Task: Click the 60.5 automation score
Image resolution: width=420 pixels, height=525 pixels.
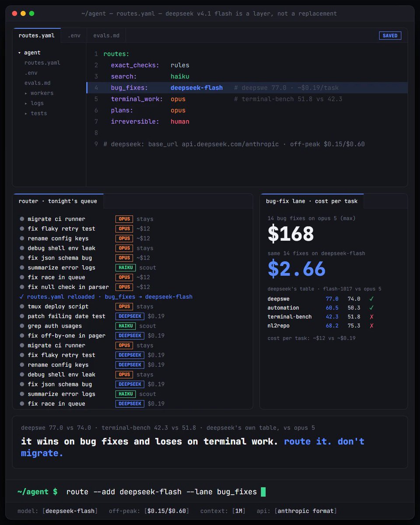Action: (332, 308)
